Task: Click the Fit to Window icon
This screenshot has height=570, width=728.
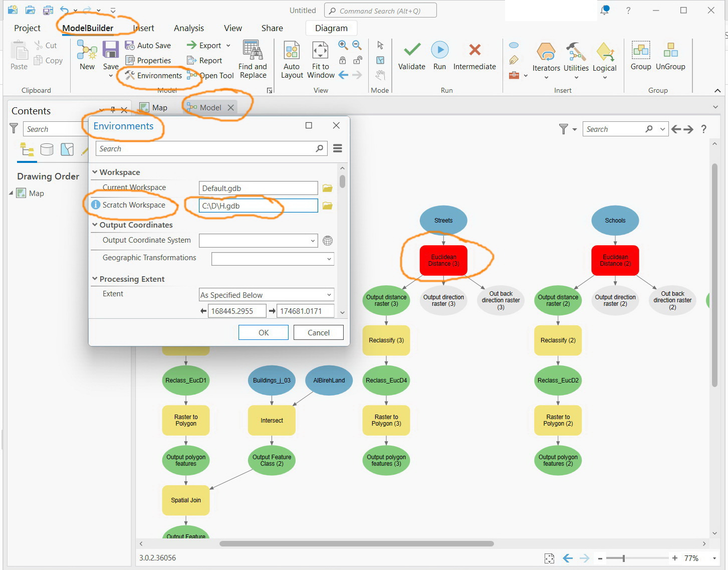Action: point(320,50)
